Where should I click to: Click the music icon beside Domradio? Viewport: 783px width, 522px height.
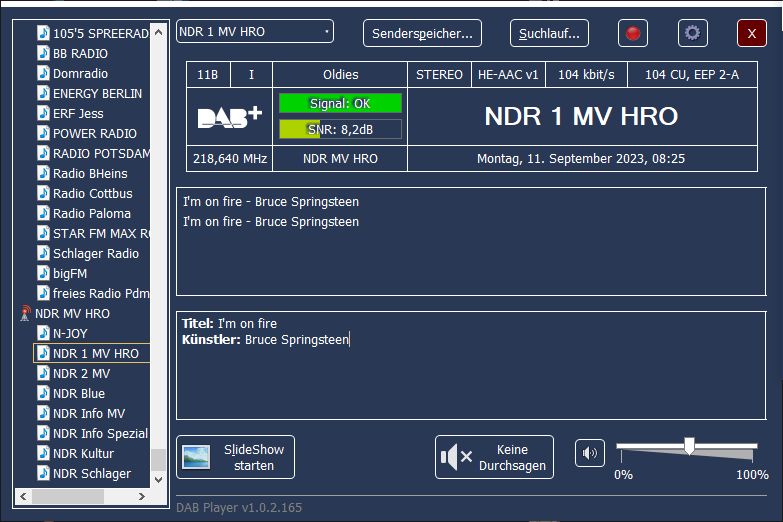tap(43, 74)
